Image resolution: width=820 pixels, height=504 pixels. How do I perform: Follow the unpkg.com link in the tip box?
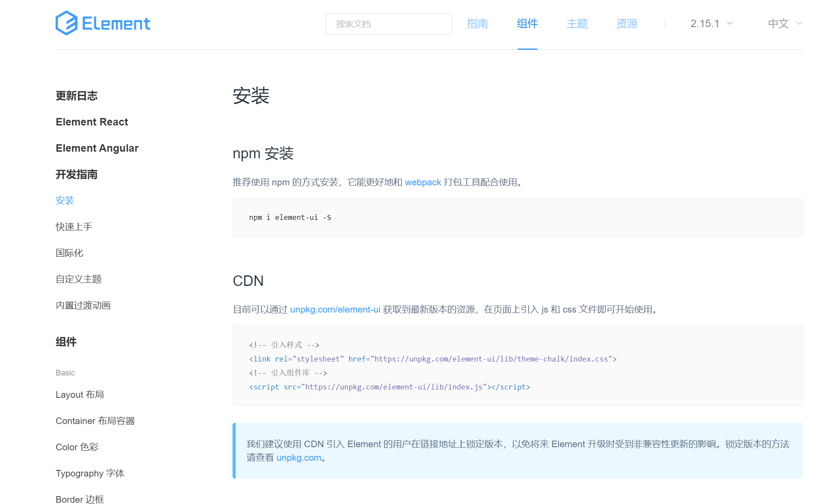[x=299, y=458]
